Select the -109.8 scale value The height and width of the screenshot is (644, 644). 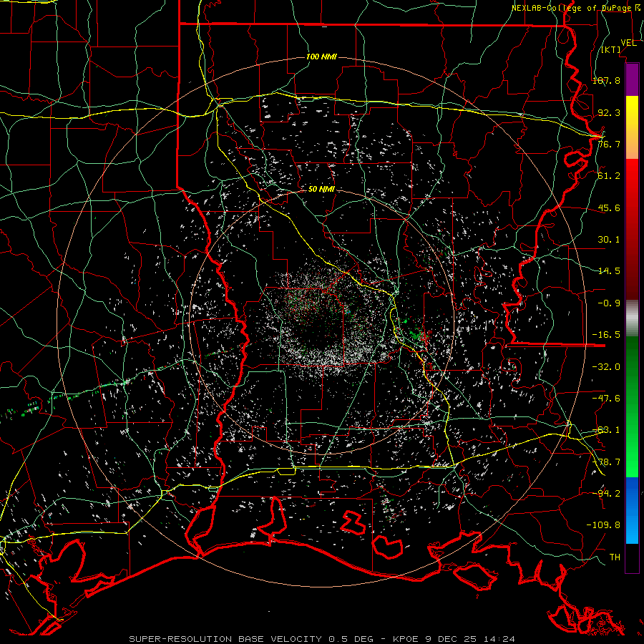[603, 525]
